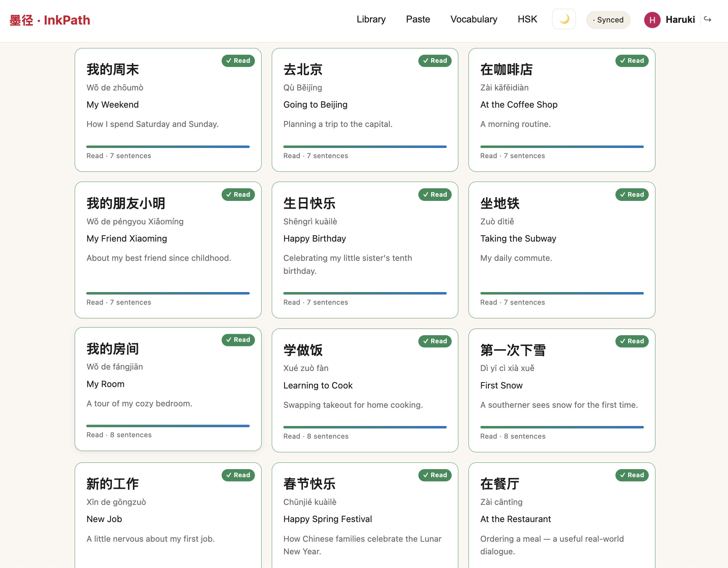Open the story titled 我的朋友小明
The image size is (728, 568).
[x=126, y=203]
